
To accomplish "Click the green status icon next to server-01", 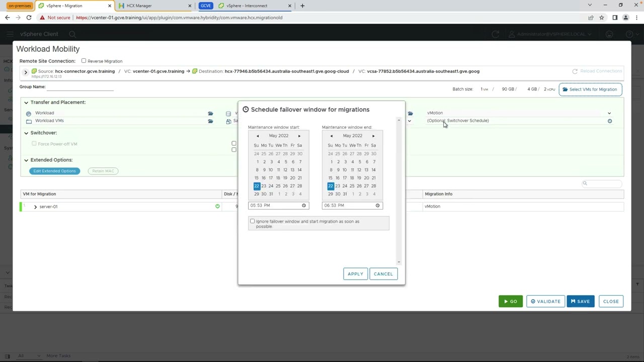I will [217, 206].
